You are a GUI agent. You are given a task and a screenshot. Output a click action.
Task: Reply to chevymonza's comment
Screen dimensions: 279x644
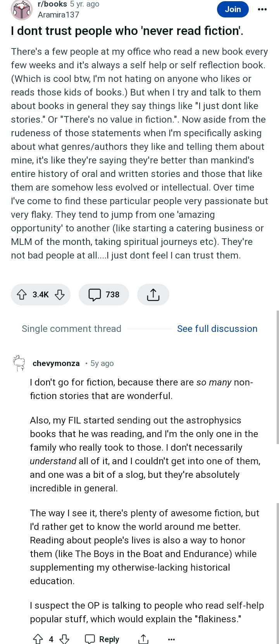tap(102, 639)
